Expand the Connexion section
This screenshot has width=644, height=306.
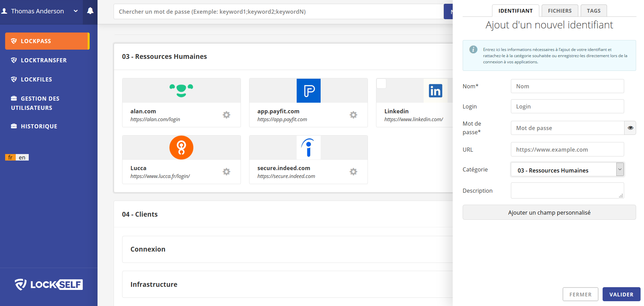pos(148,249)
